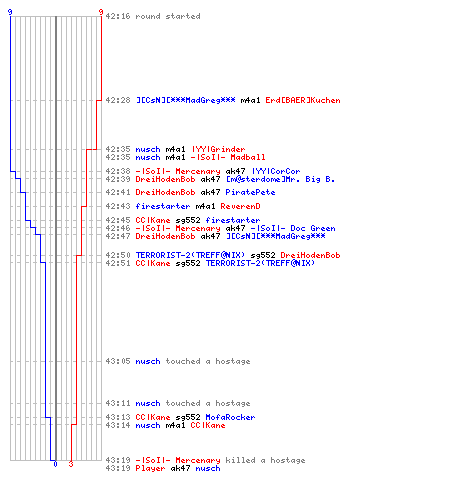
Task: Select ReverenD victim name
Action: (240, 206)
